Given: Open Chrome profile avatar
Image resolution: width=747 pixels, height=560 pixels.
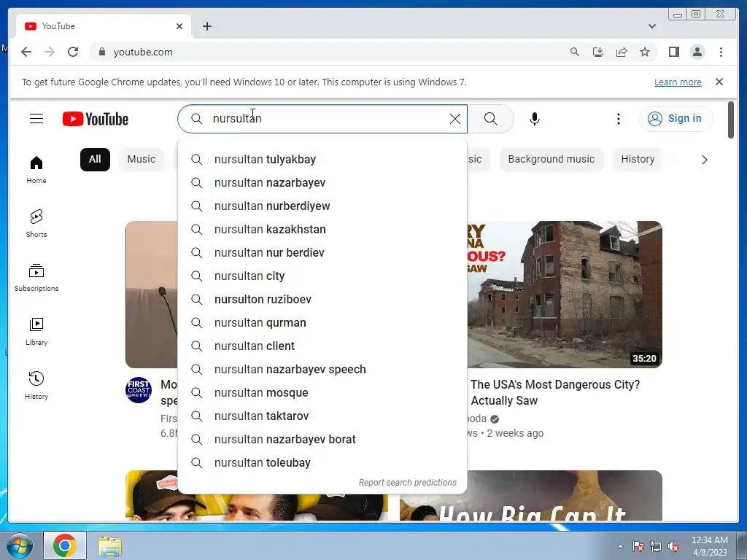Looking at the screenshot, I should 697,52.
